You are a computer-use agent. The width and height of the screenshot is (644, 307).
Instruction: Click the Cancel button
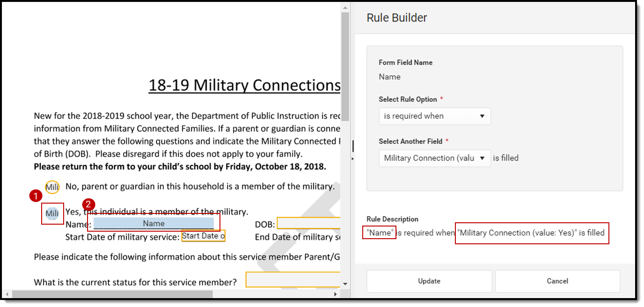[x=557, y=281]
